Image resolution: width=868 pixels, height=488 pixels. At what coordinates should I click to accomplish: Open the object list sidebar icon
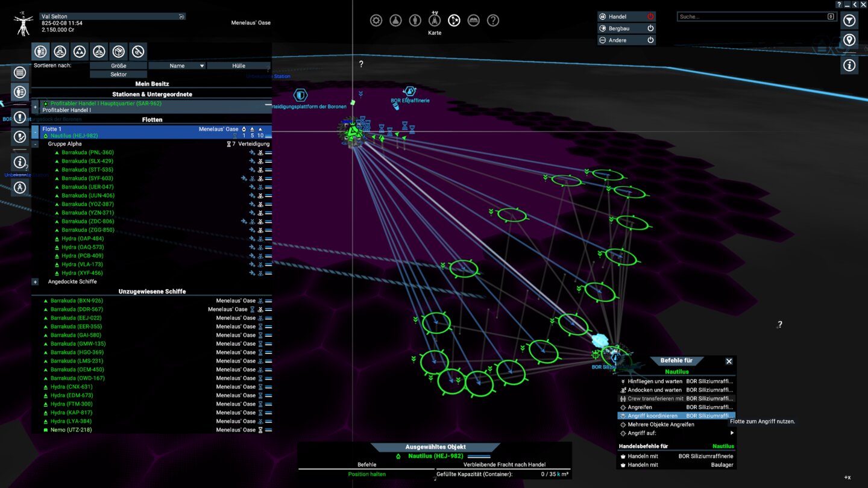20,73
